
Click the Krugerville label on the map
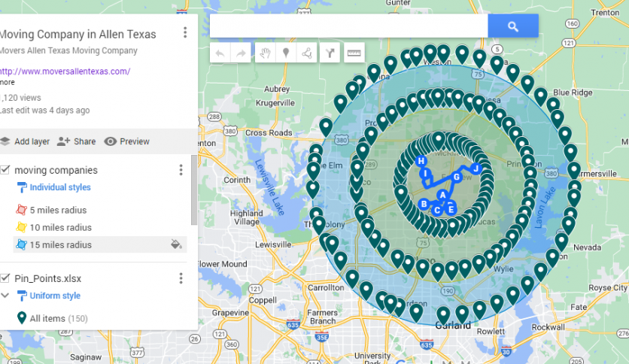pyautogui.click(x=275, y=103)
